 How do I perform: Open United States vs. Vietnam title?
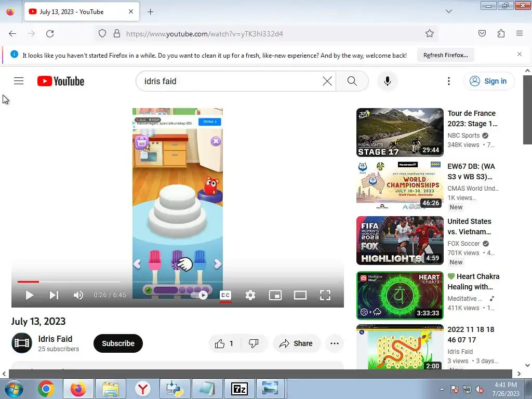(x=470, y=227)
